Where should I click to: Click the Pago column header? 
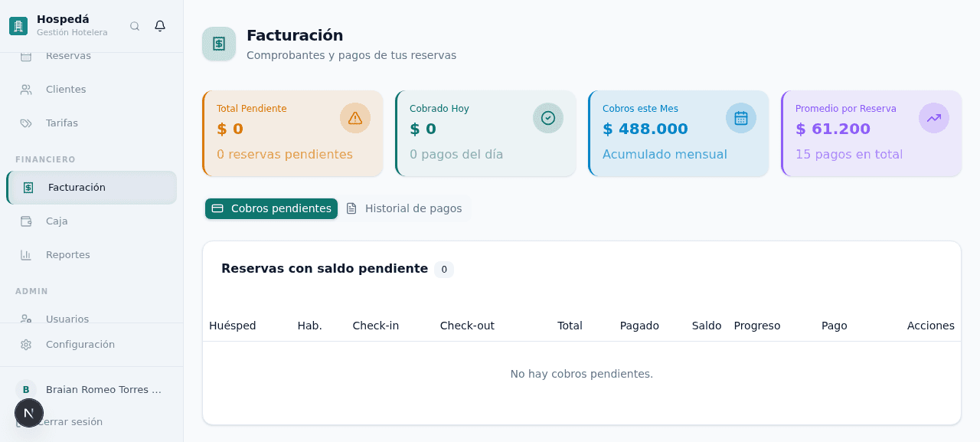click(835, 326)
